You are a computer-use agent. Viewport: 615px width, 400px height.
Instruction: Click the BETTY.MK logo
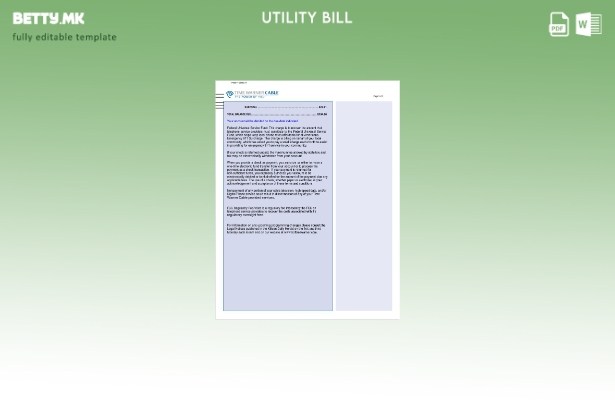(48, 18)
